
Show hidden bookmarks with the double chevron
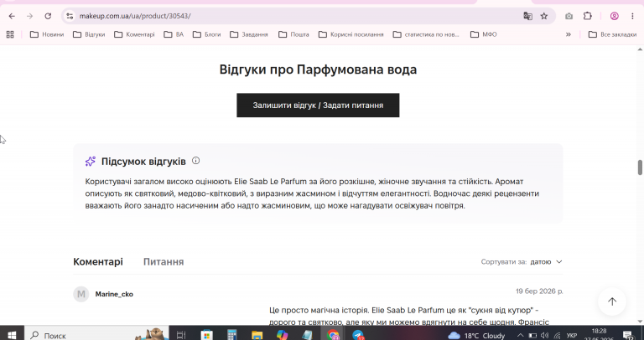click(x=569, y=34)
